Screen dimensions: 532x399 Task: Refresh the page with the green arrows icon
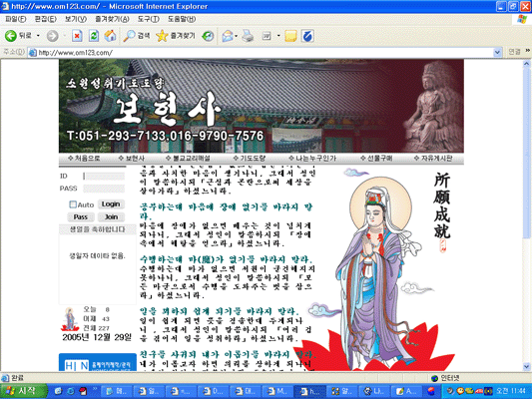click(94, 36)
